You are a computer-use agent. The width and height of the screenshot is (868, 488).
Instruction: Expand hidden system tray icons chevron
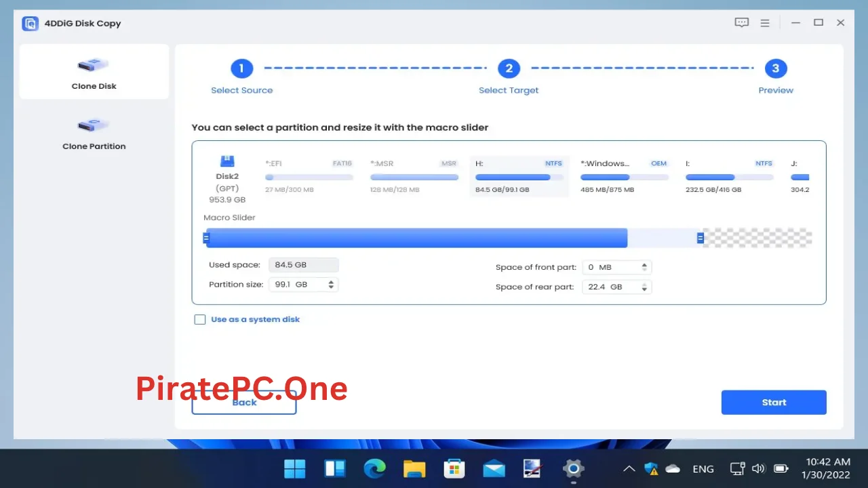[x=629, y=468]
